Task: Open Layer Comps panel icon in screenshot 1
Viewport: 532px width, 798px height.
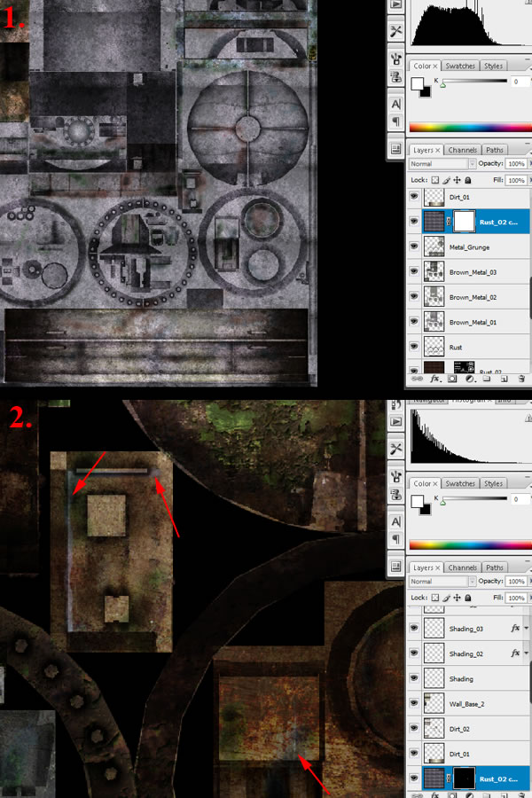Action: (x=395, y=149)
